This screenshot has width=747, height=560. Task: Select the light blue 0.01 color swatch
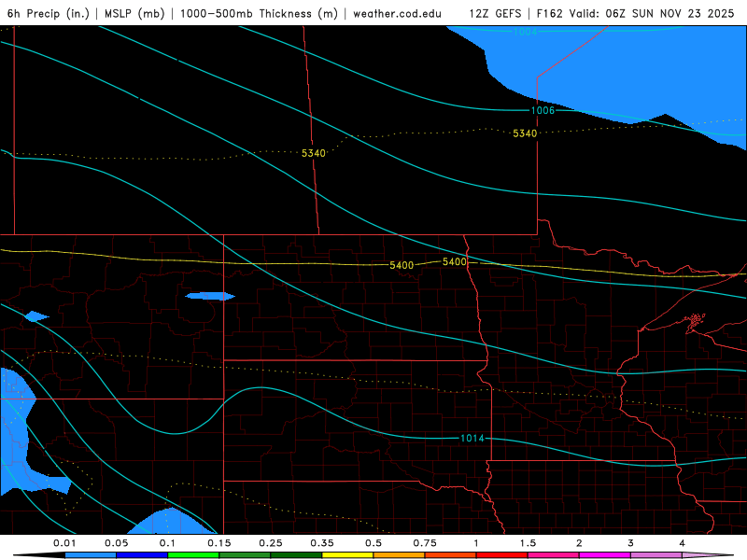pos(91,555)
